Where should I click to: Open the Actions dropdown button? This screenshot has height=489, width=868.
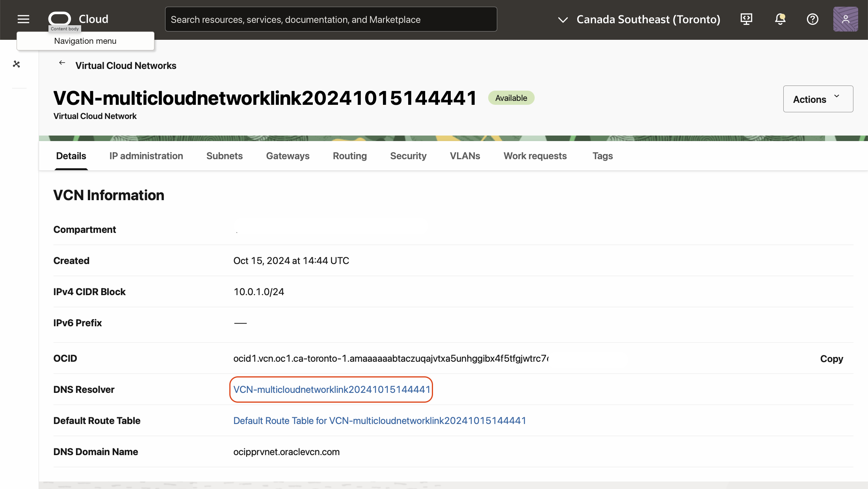click(818, 99)
